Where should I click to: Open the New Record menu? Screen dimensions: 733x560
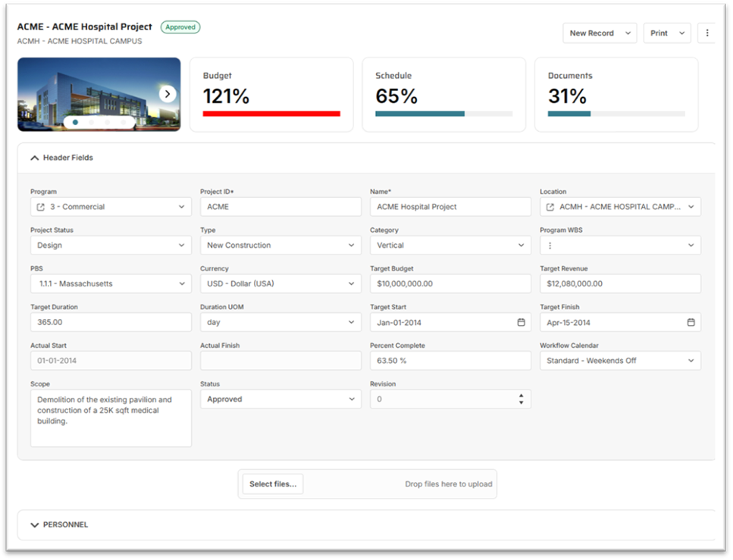(599, 33)
